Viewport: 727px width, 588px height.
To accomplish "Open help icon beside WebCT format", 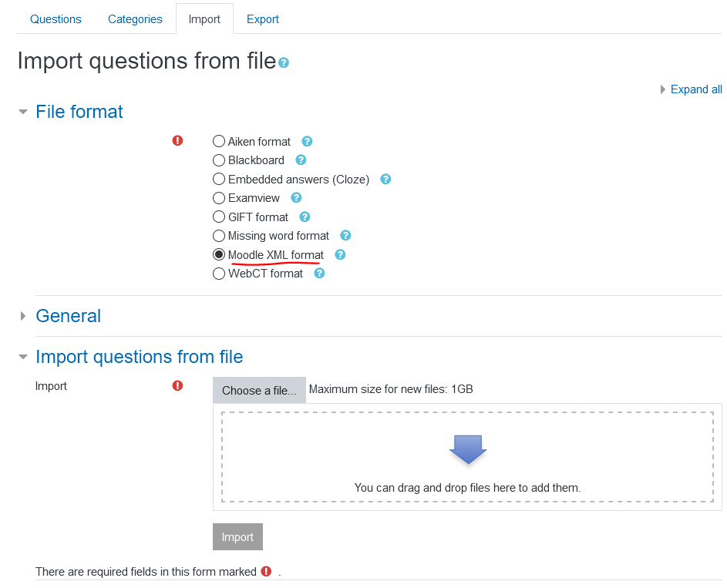I will pyautogui.click(x=319, y=274).
